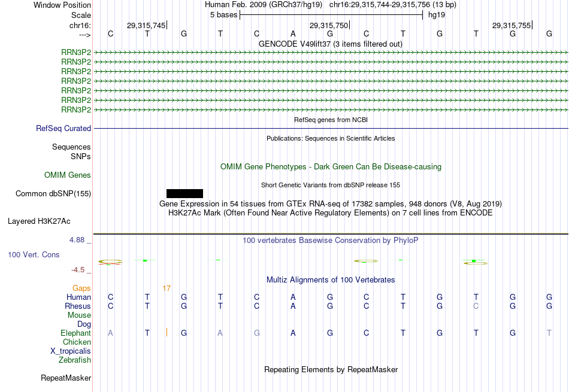Click the hg19 label beside scale bar
569x392 pixels.
coord(437,15)
